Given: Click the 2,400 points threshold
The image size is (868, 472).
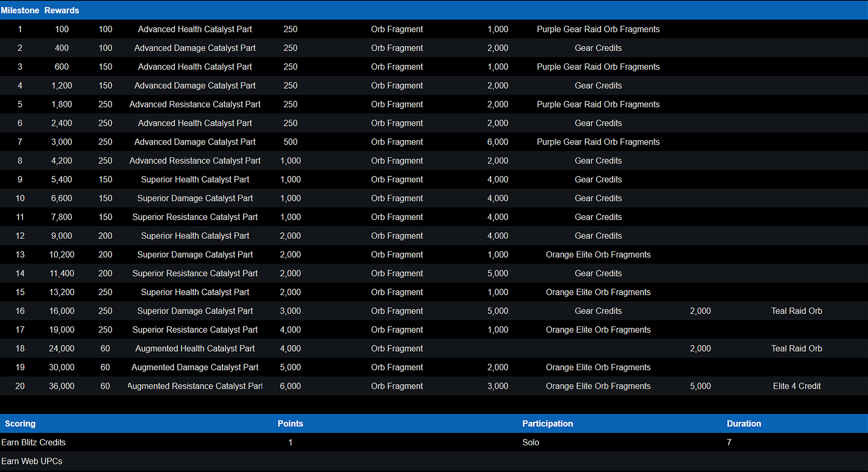Looking at the screenshot, I should click(61, 123).
